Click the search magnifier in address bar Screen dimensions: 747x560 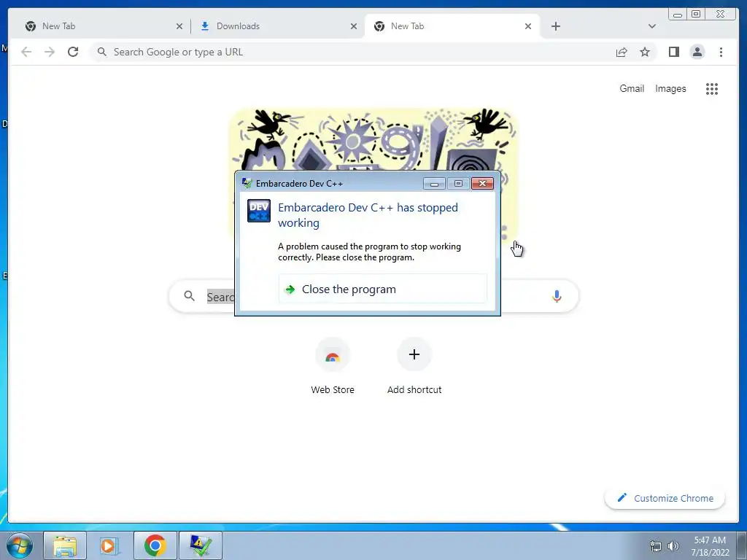pos(101,52)
